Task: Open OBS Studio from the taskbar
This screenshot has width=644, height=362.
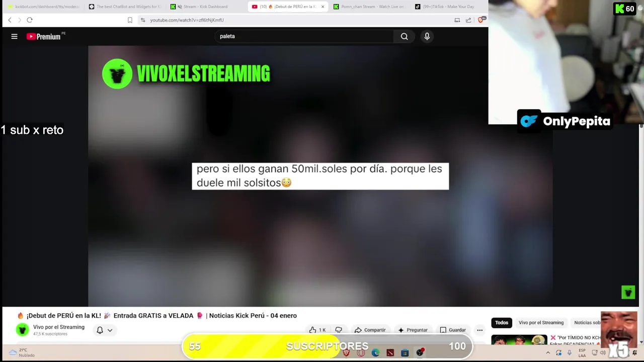Action: coord(420,352)
